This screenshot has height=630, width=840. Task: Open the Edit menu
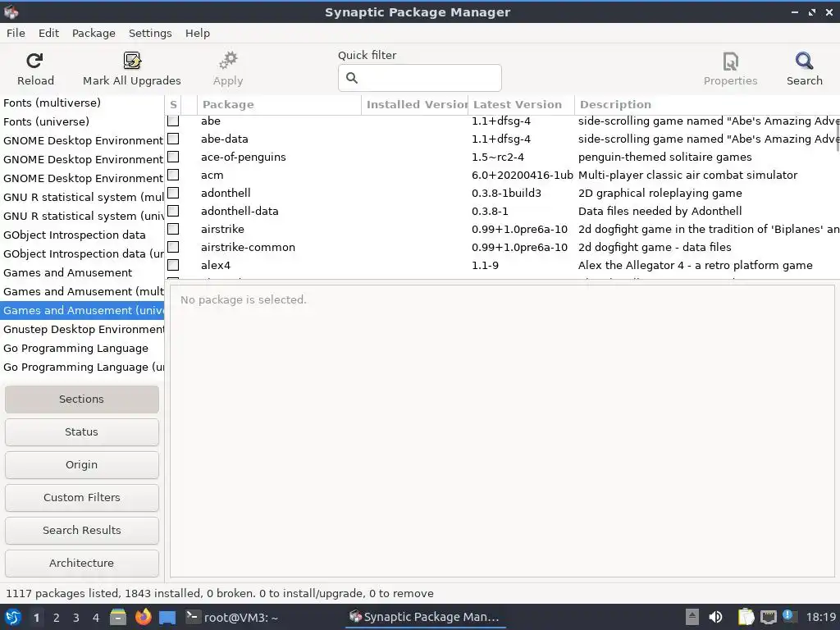(48, 33)
